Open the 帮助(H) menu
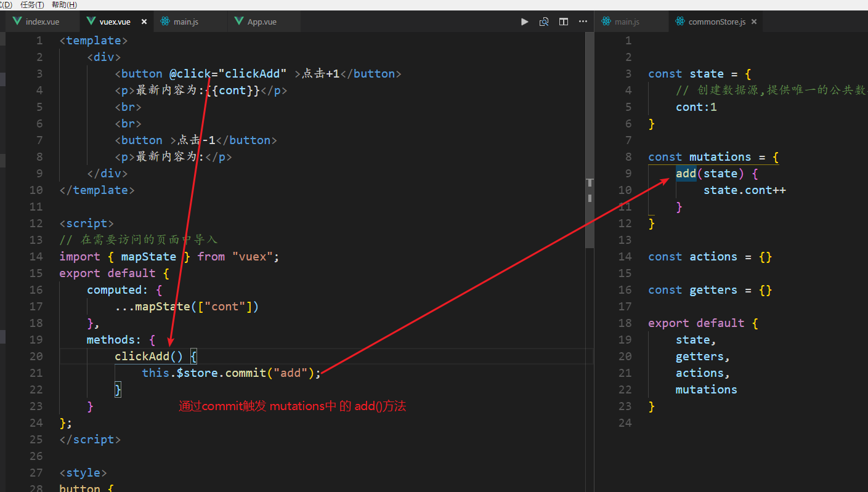 64,4
